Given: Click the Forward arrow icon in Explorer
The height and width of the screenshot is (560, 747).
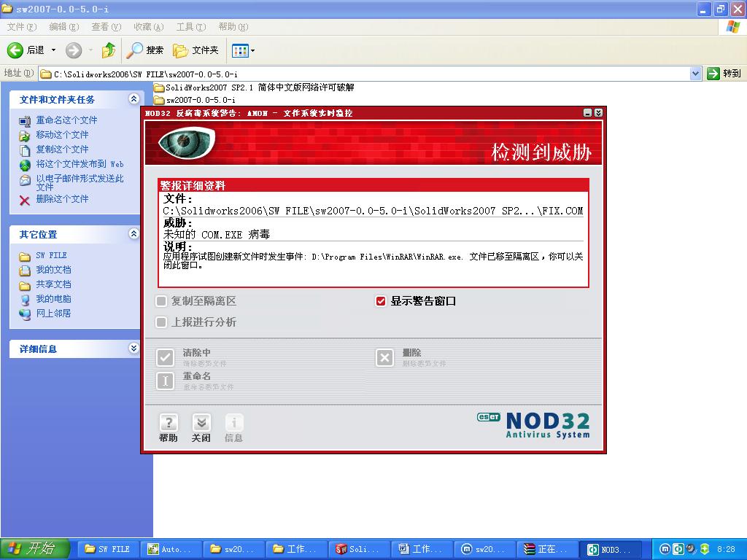Looking at the screenshot, I should [x=74, y=50].
